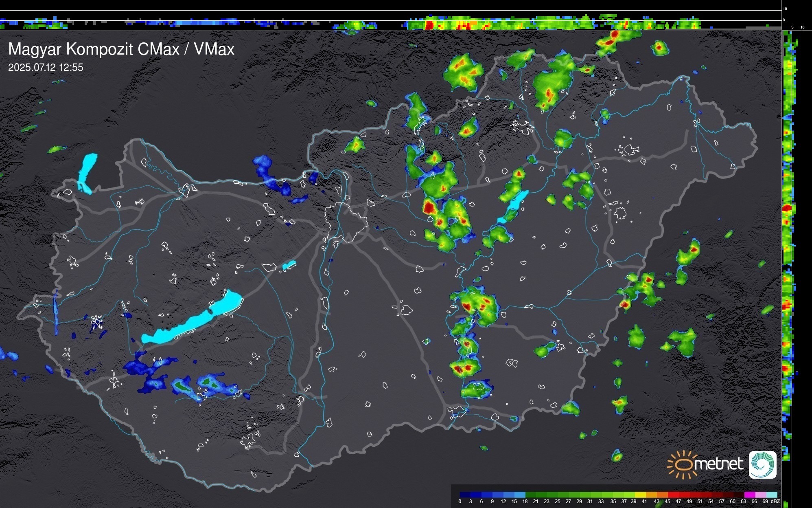This screenshot has width=812, height=508.
Task: Click the Magyar Kompozit CMax / VMax title
Action: [x=121, y=49]
